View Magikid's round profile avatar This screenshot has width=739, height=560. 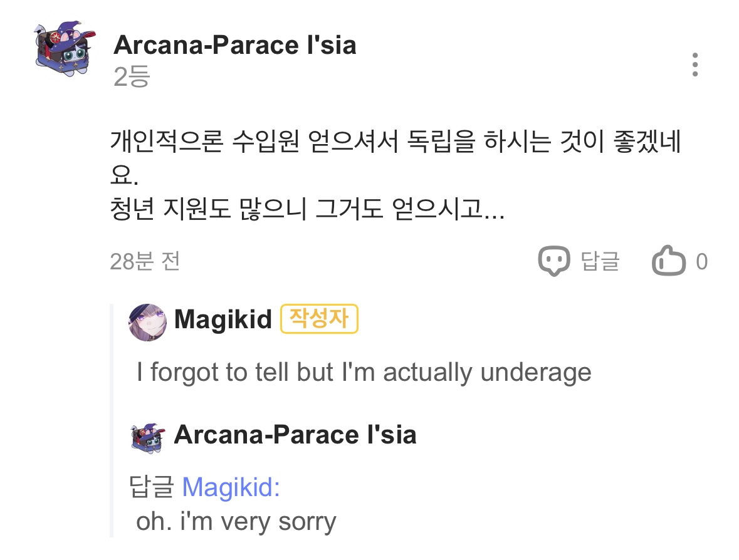click(148, 322)
